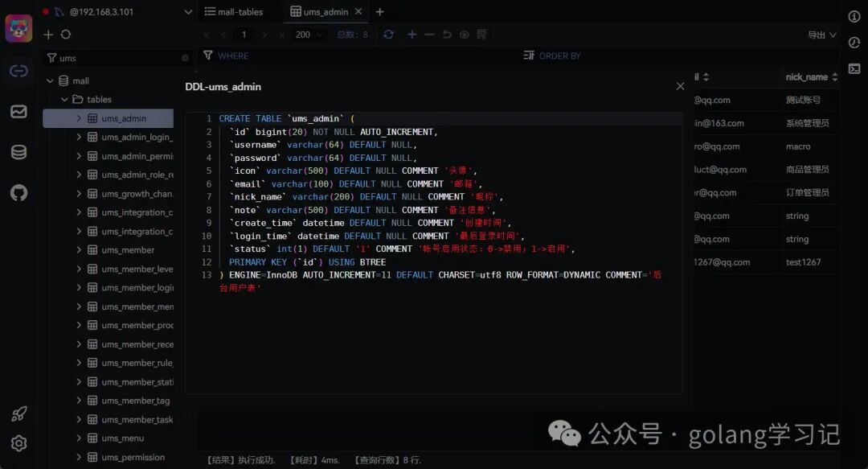Go to the previous page arrow
Image resolution: width=868 pixels, height=469 pixels.
223,35
